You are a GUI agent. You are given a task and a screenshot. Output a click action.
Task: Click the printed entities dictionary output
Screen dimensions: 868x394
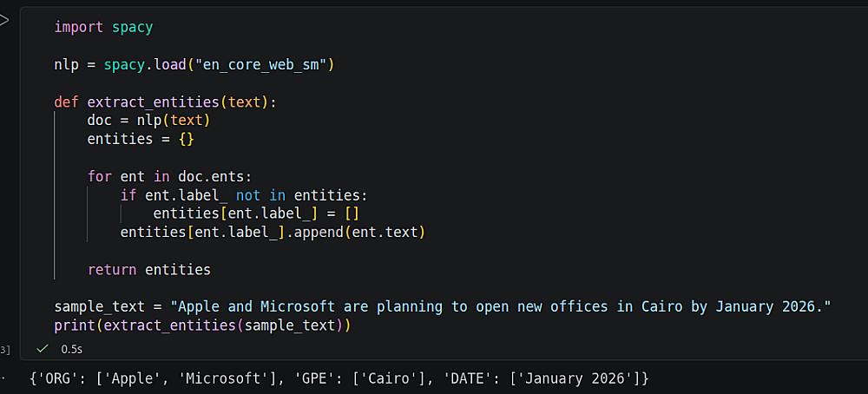339,378
